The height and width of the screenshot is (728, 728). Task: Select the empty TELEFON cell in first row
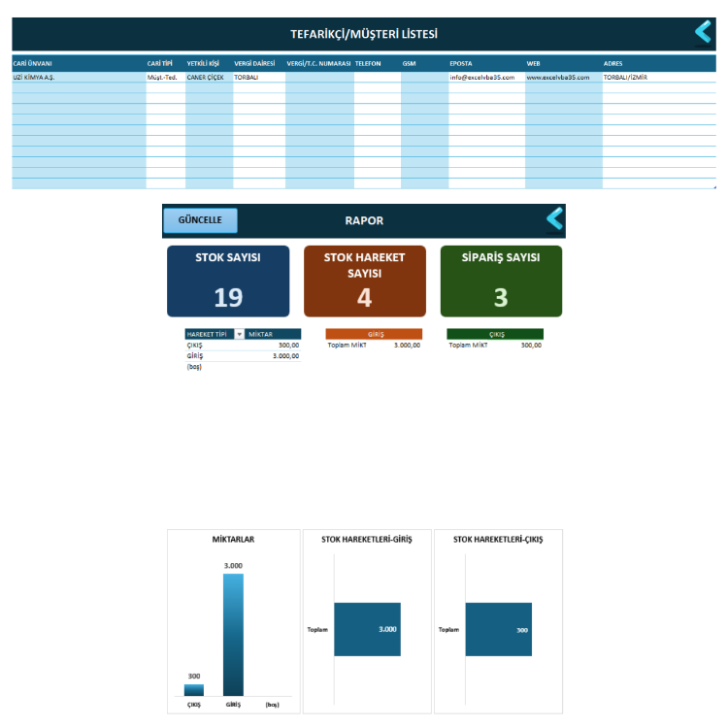click(377, 77)
